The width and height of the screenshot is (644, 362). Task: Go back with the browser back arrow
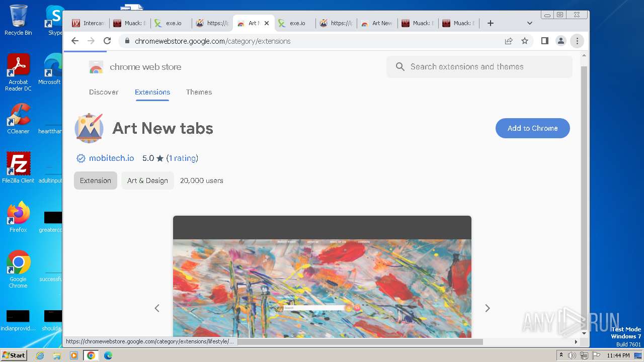(x=75, y=41)
